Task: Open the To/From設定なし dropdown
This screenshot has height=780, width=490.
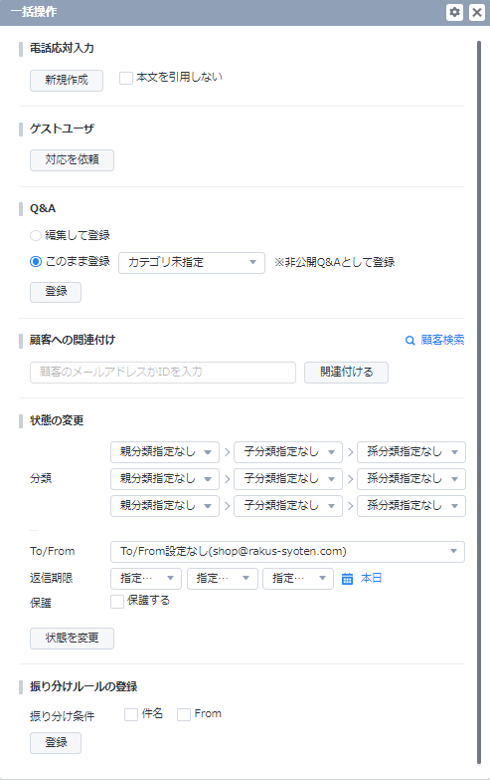Action: 288,552
